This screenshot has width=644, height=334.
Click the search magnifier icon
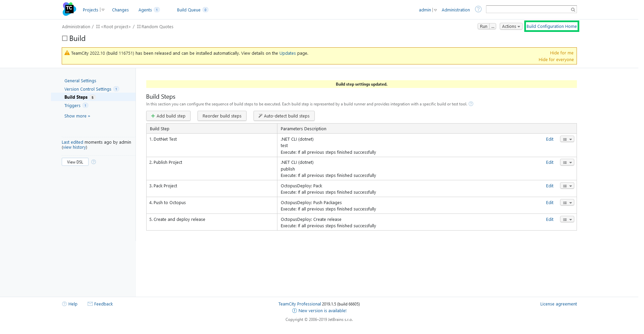573,10
